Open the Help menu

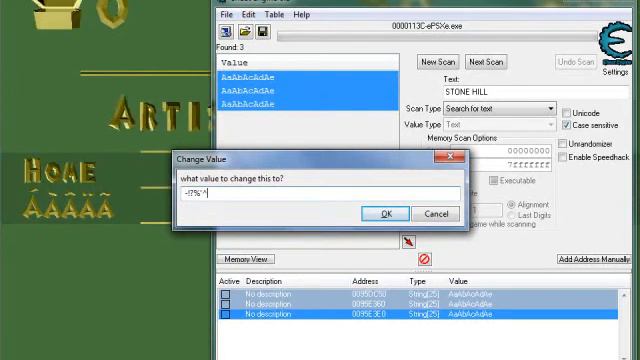point(302,15)
